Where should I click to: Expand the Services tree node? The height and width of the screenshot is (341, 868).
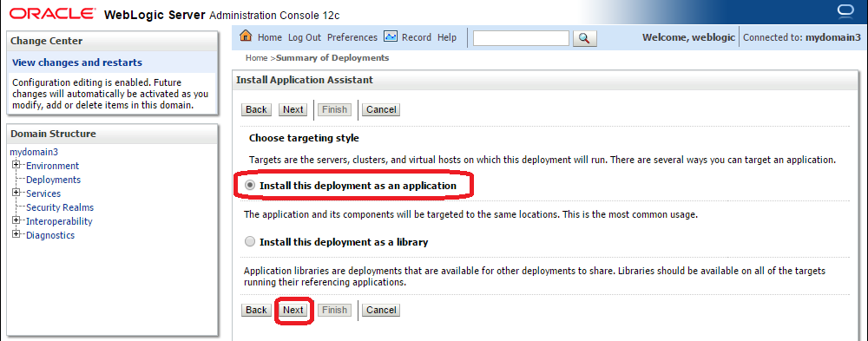tap(16, 193)
